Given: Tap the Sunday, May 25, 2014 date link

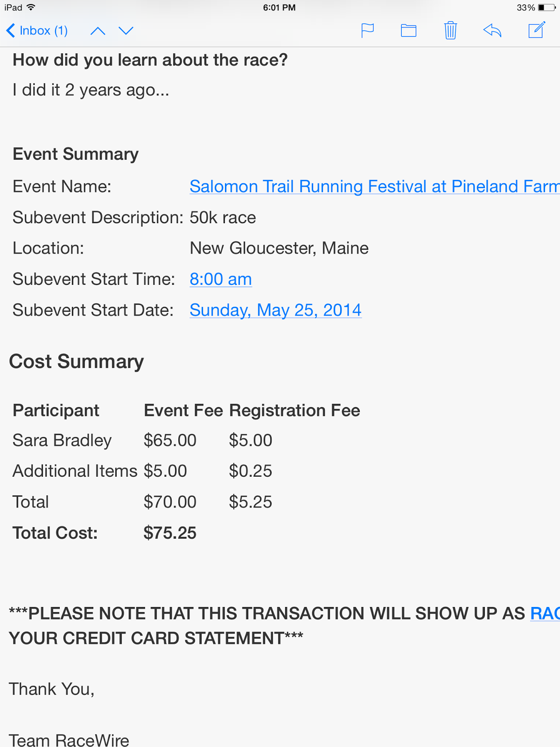Looking at the screenshot, I should [275, 310].
